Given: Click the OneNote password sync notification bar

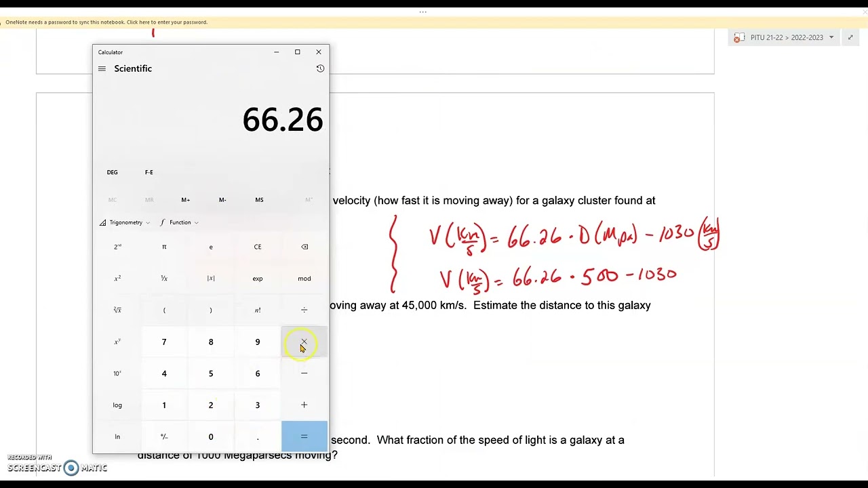Looking at the screenshot, I should [434, 22].
